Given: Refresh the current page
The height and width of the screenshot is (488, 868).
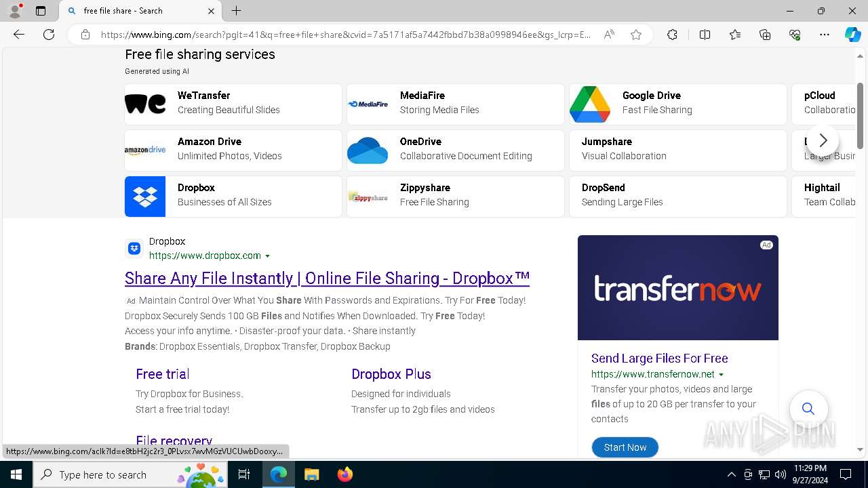Looking at the screenshot, I should 49,35.
